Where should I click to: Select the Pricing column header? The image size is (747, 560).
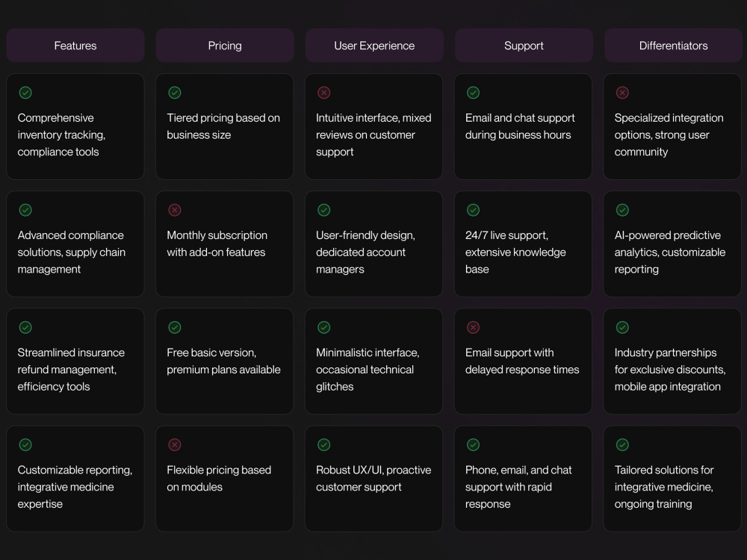coord(225,46)
